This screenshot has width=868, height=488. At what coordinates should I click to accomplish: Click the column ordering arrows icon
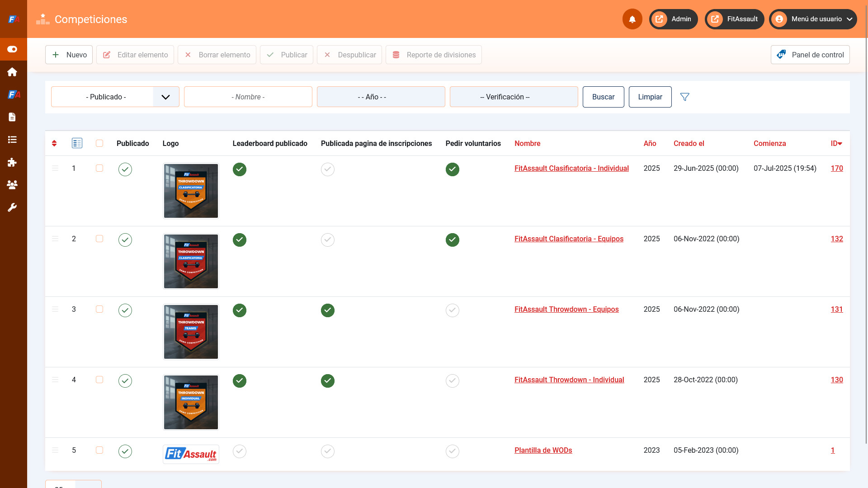[54, 143]
